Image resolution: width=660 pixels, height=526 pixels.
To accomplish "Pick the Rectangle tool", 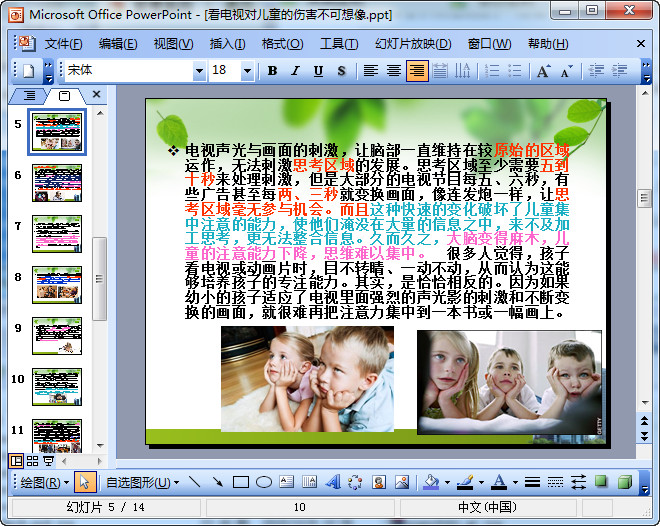I will [x=241, y=482].
